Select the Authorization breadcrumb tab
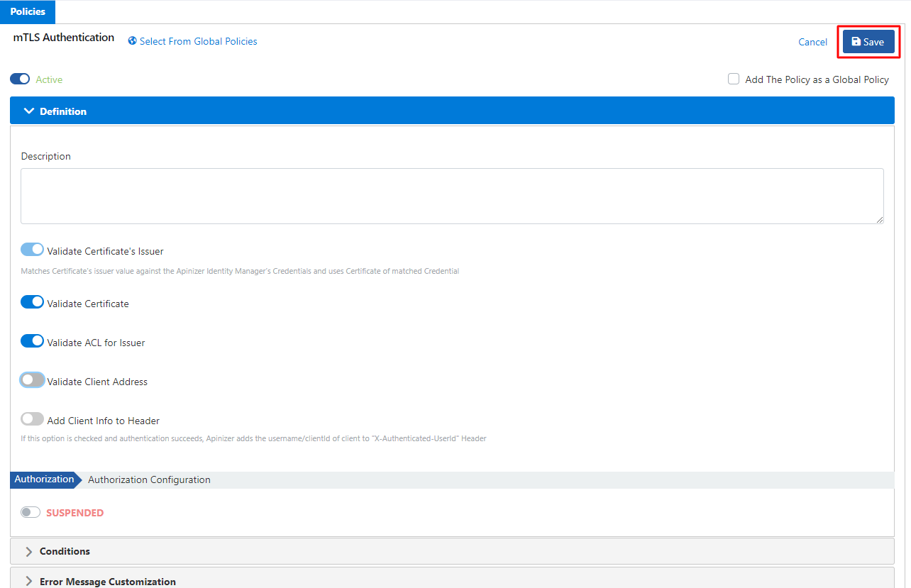This screenshot has height=588, width=911. [x=44, y=479]
